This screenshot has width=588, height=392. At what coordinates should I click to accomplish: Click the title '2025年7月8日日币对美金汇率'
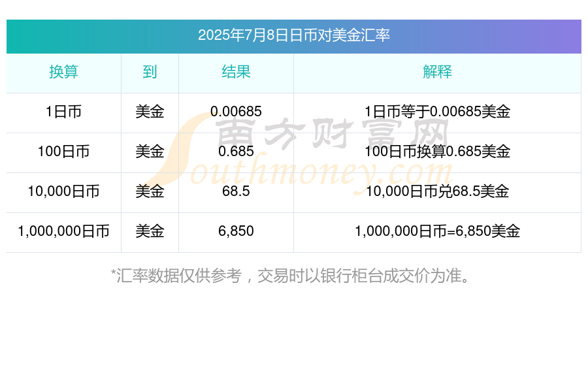click(x=293, y=35)
